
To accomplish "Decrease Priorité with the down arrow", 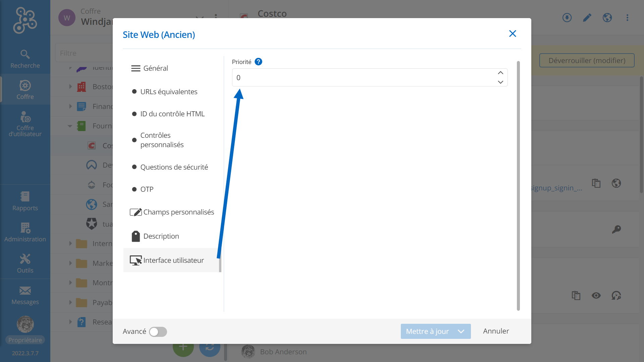I will click(x=500, y=82).
